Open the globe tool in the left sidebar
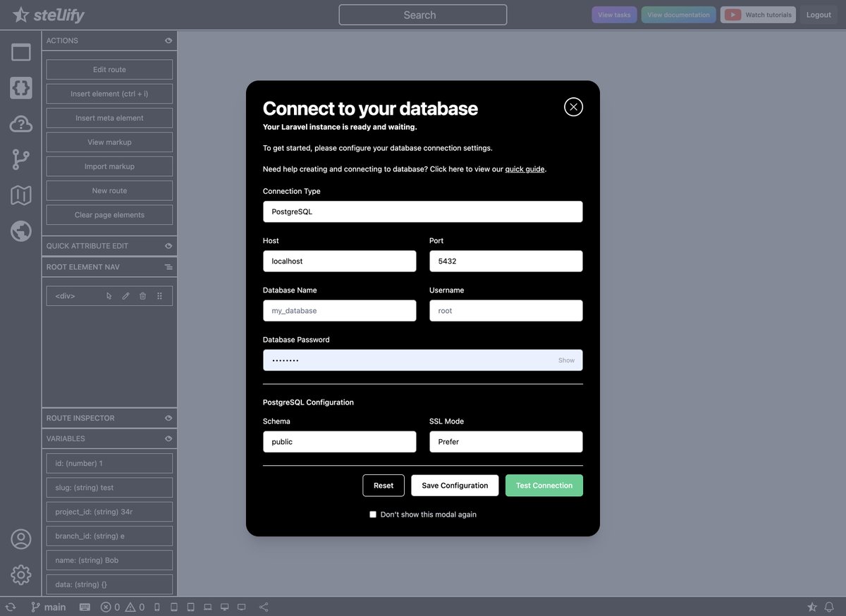The width and height of the screenshot is (846, 616). click(20, 230)
